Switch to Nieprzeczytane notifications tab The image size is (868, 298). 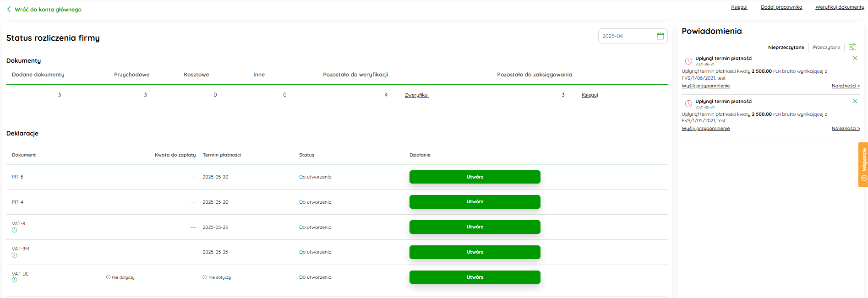786,48
